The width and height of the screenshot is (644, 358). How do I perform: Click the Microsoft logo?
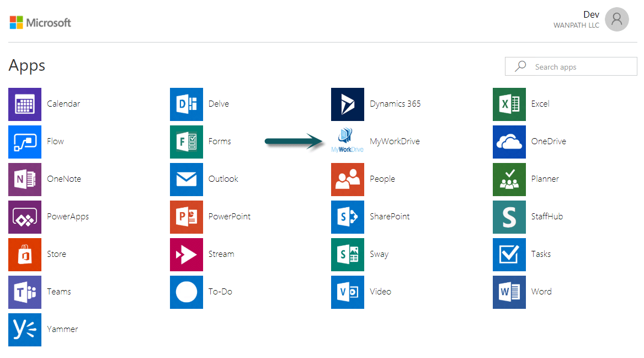click(40, 23)
